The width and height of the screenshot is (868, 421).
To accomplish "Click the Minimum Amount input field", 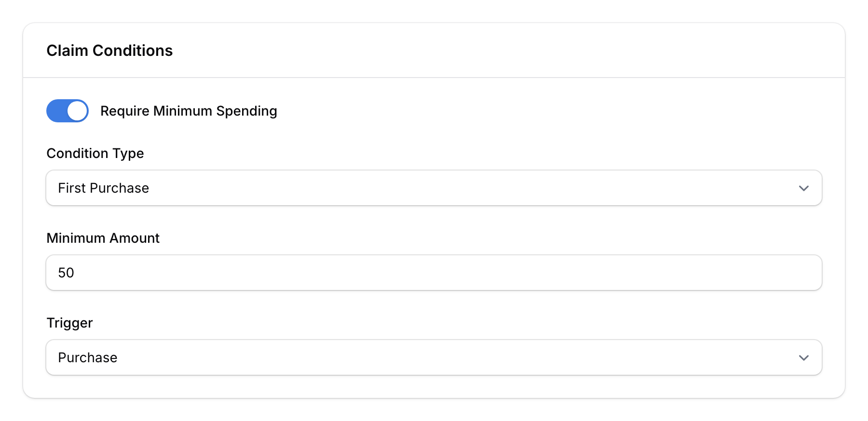I will 434,273.
